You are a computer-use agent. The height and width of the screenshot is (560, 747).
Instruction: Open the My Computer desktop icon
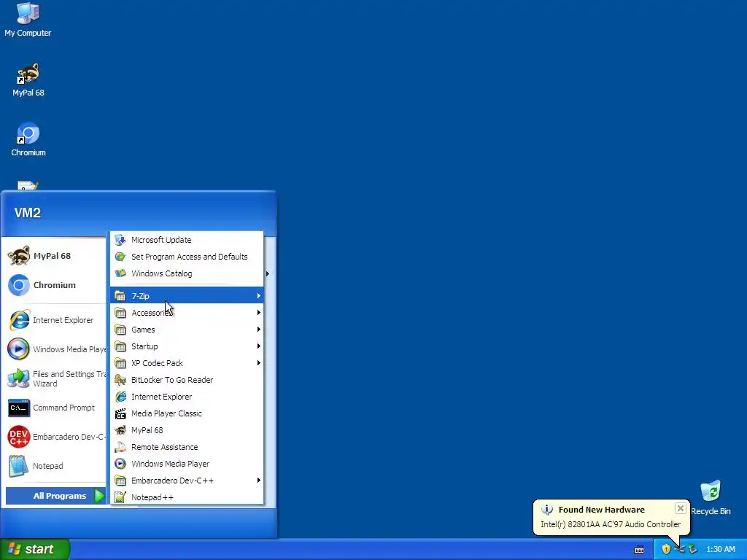coord(28,20)
